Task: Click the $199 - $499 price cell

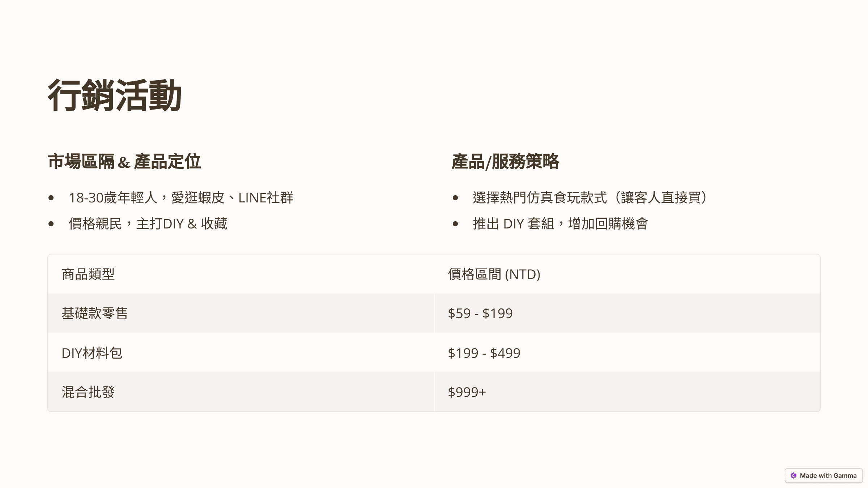Action: [484, 353]
